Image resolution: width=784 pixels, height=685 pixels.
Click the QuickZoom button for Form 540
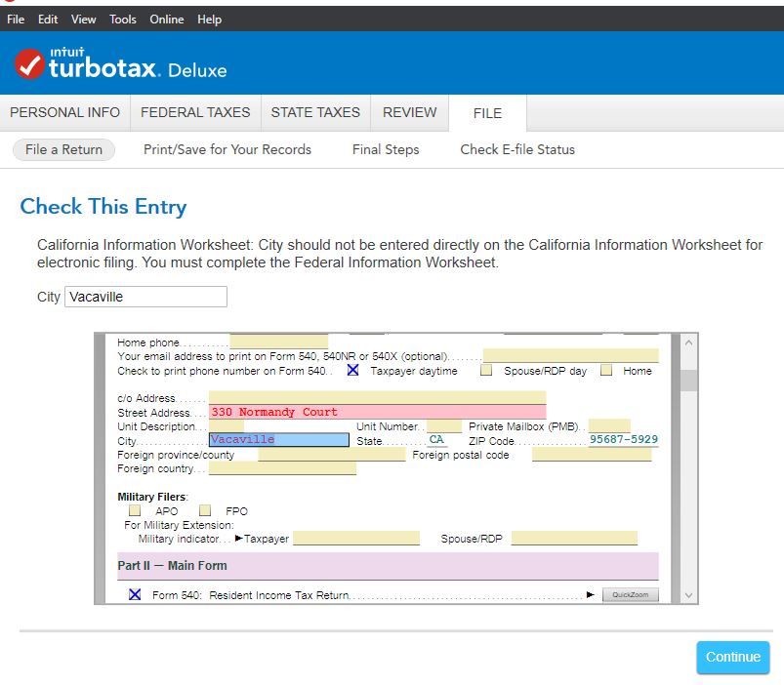point(630,594)
